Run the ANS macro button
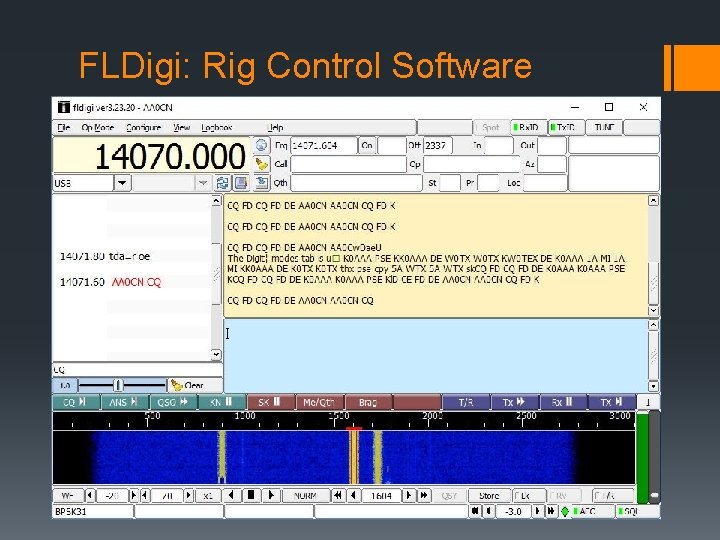720x540 pixels. click(x=124, y=402)
